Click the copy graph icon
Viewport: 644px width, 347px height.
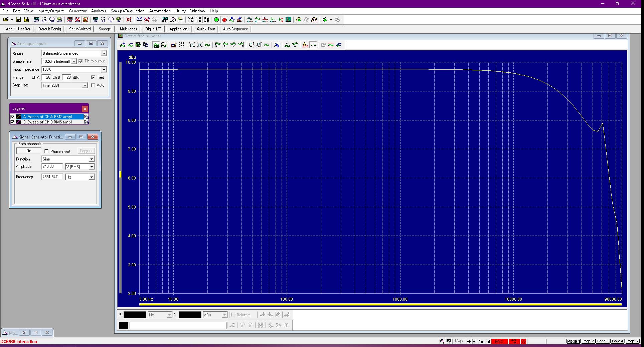pos(146,45)
